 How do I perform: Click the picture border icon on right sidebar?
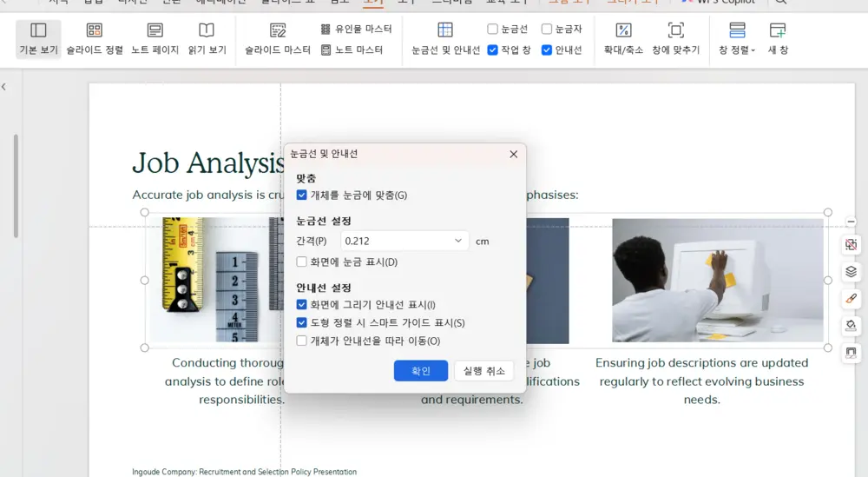click(x=851, y=353)
